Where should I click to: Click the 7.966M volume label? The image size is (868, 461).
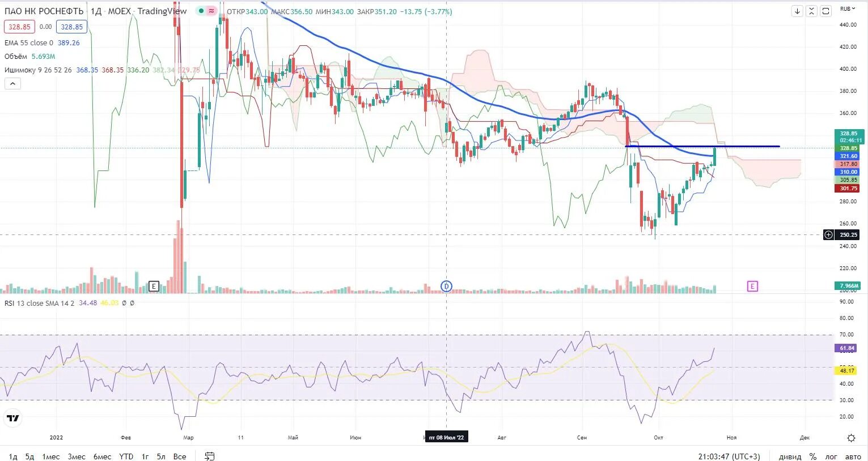(x=849, y=286)
